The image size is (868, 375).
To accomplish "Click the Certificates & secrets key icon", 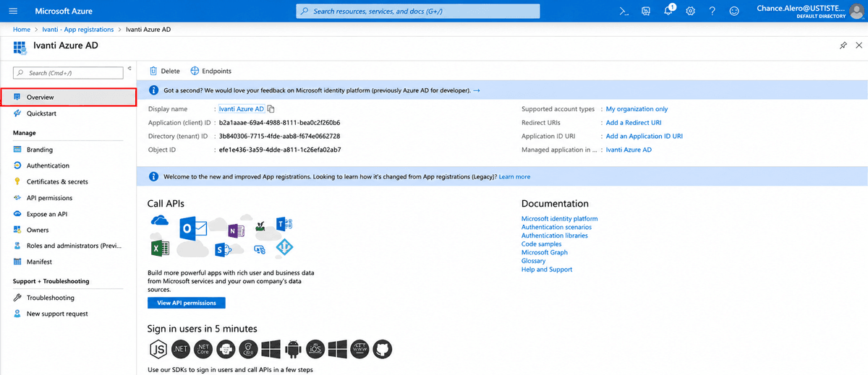I will 17,181.
